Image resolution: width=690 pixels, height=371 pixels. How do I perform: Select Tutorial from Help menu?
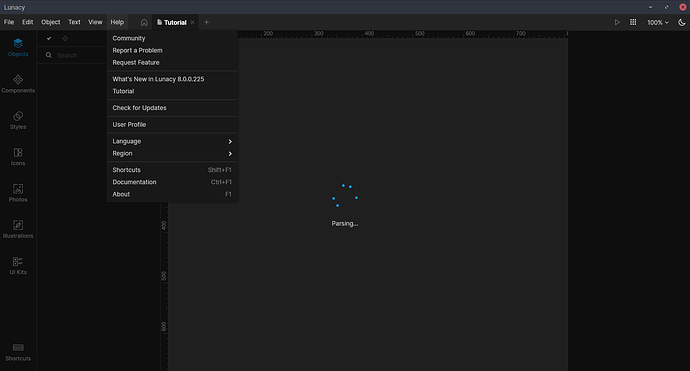pyautogui.click(x=172, y=92)
